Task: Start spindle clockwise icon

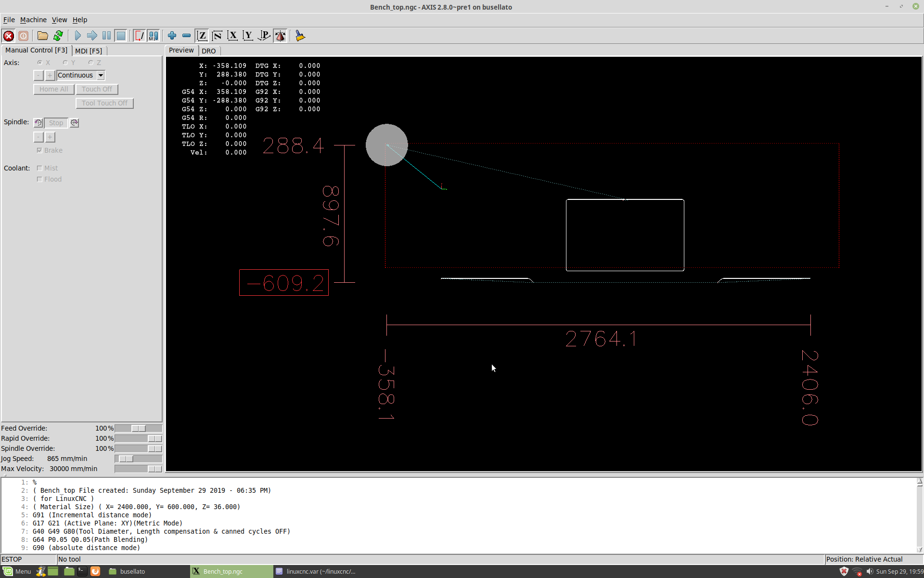Action: (x=74, y=123)
